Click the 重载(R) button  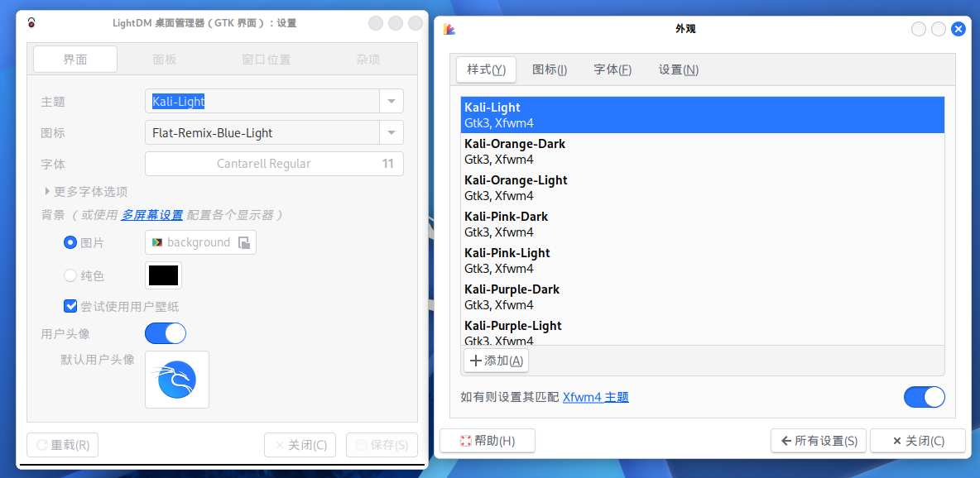click(x=63, y=445)
